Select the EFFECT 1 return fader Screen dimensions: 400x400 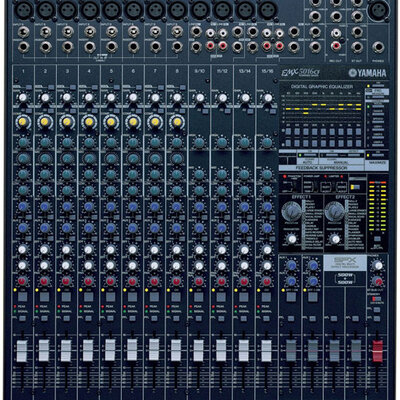(x=291, y=350)
